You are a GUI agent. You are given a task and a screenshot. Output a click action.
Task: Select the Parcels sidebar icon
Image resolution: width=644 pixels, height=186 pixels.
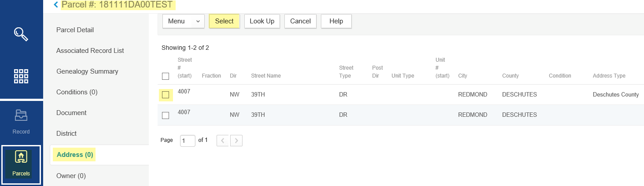(21, 157)
